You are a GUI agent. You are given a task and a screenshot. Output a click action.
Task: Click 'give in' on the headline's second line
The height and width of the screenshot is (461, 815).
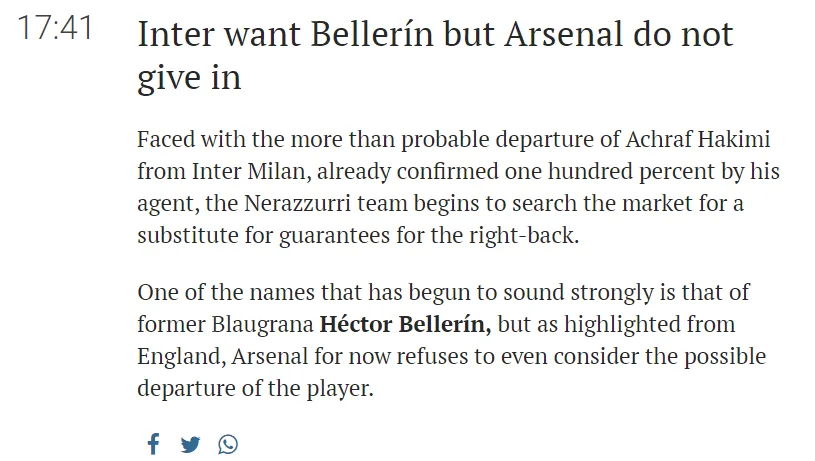(x=189, y=78)
